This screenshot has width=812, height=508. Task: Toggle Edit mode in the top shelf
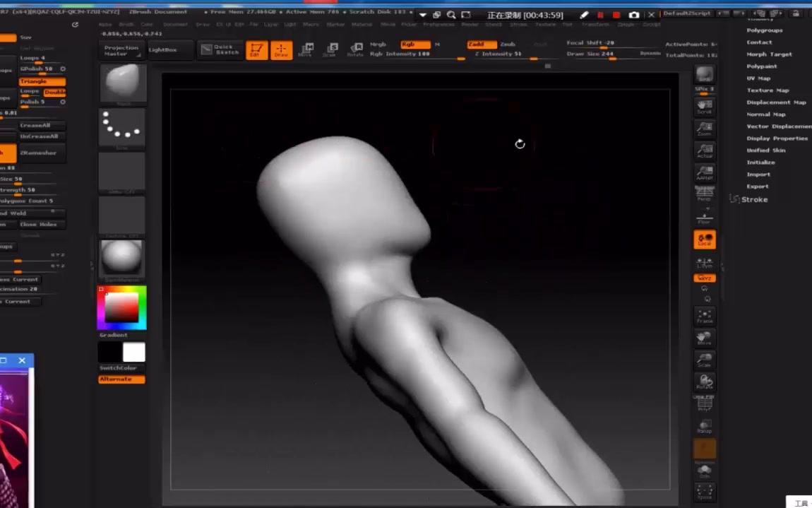tap(256, 49)
